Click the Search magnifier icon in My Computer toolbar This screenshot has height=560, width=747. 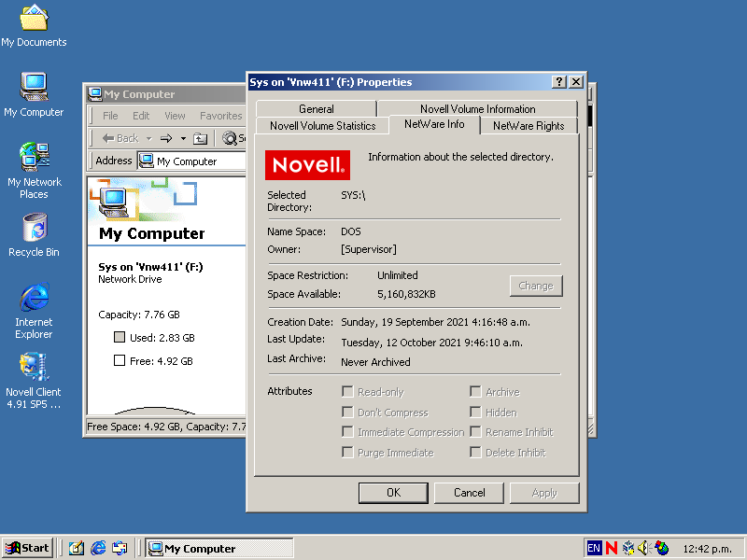click(230, 138)
